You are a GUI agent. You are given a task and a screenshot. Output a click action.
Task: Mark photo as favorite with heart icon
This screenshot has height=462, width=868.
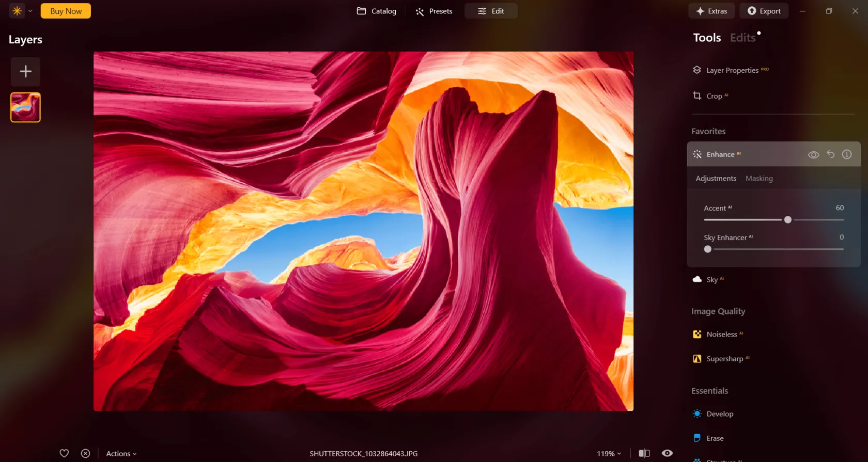[64, 453]
